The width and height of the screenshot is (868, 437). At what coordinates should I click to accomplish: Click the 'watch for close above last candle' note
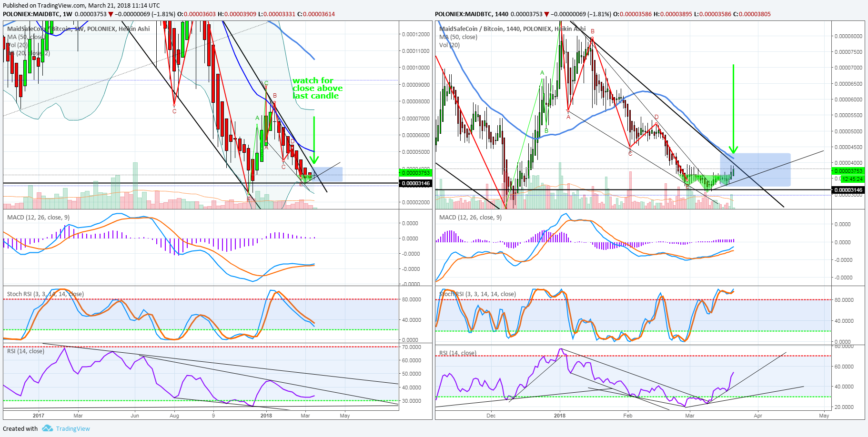tap(317, 88)
